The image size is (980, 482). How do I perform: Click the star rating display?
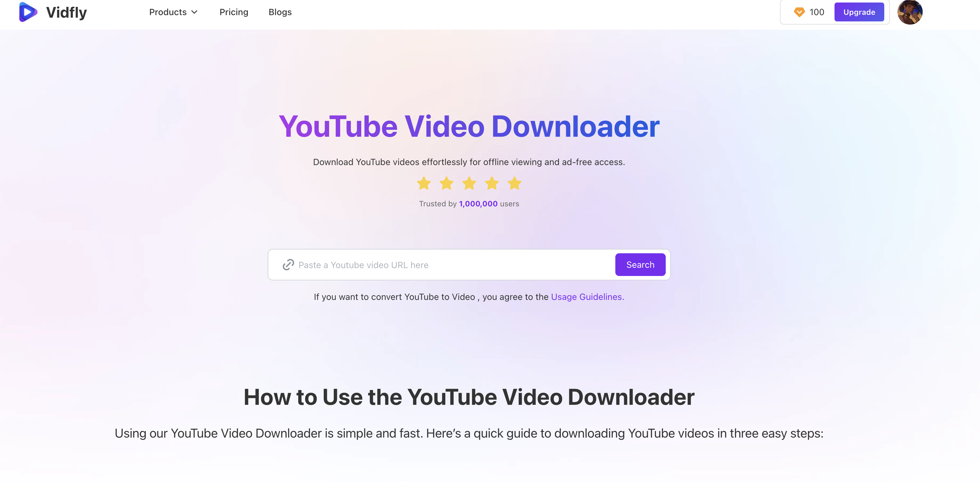470,183
